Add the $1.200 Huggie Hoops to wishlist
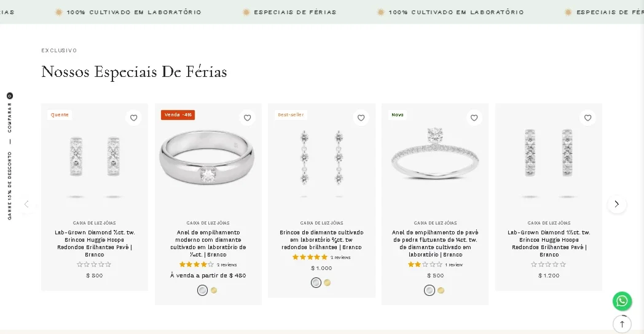This screenshot has height=334, width=644. coord(587,117)
